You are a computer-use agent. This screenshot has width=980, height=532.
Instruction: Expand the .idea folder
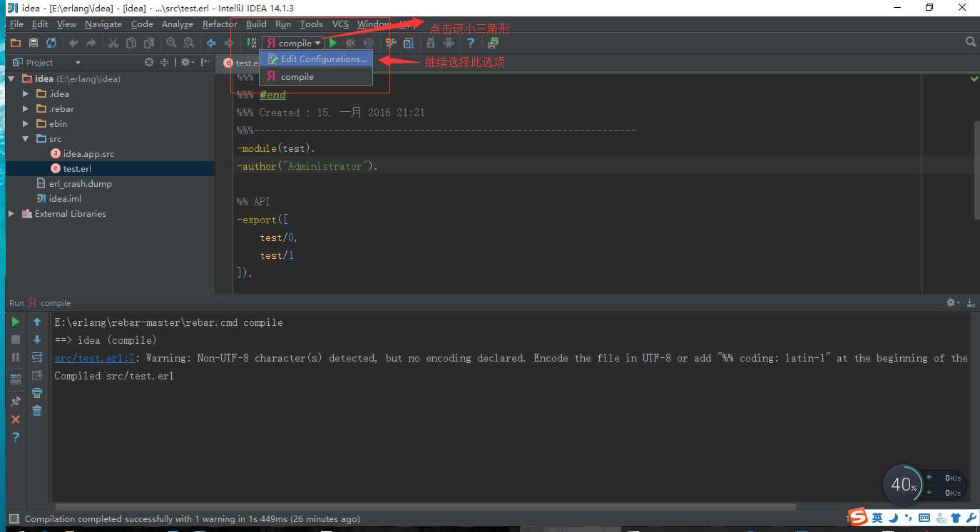point(26,93)
